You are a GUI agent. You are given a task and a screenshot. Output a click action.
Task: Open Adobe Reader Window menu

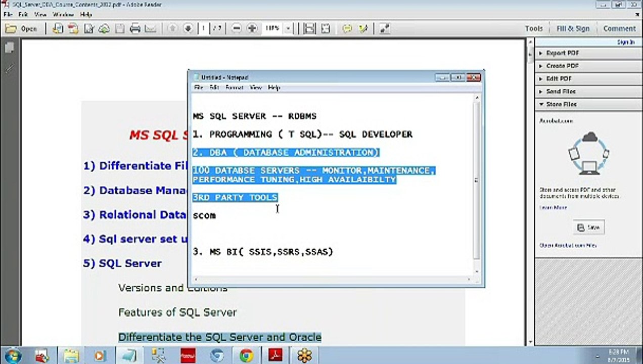click(x=63, y=15)
